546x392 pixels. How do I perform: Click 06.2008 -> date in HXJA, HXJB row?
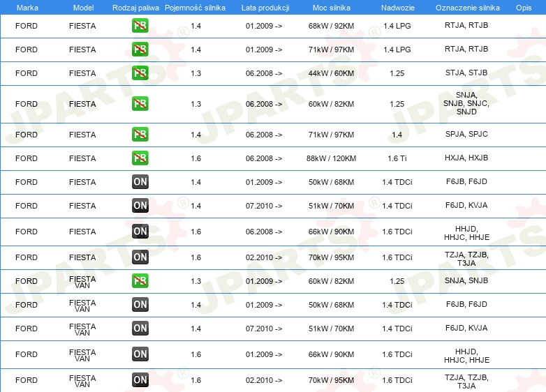(x=264, y=158)
